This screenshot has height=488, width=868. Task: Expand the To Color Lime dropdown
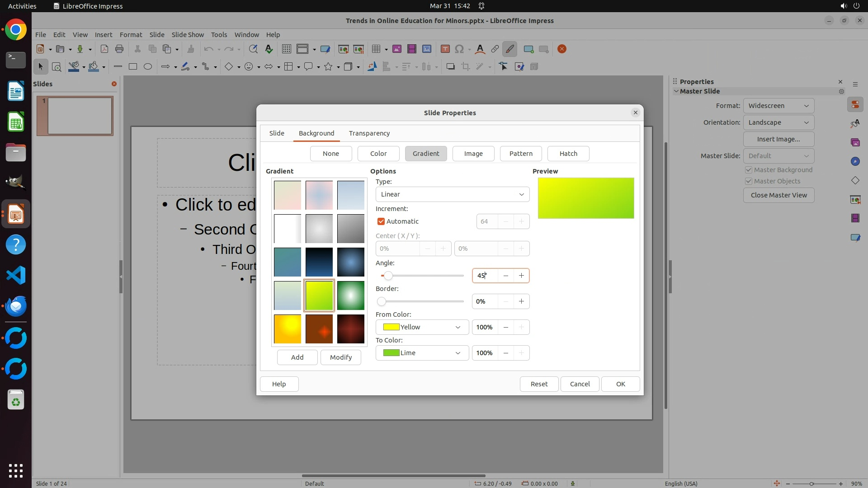(x=422, y=353)
